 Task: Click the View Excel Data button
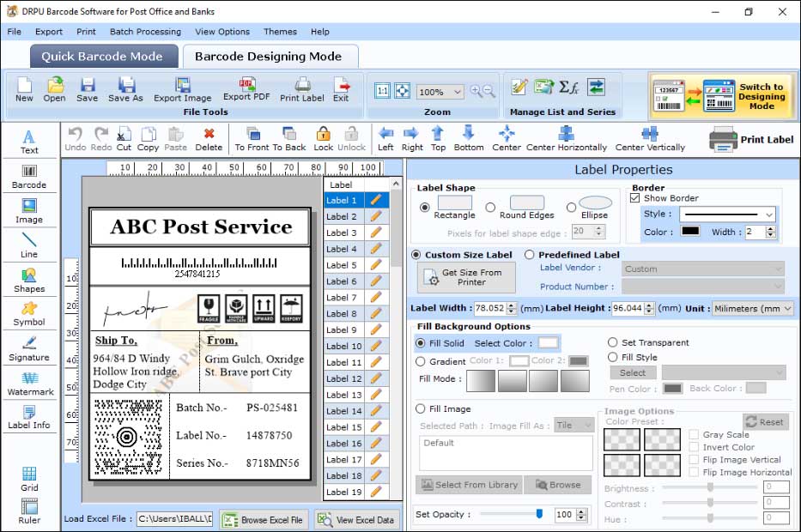click(356, 520)
